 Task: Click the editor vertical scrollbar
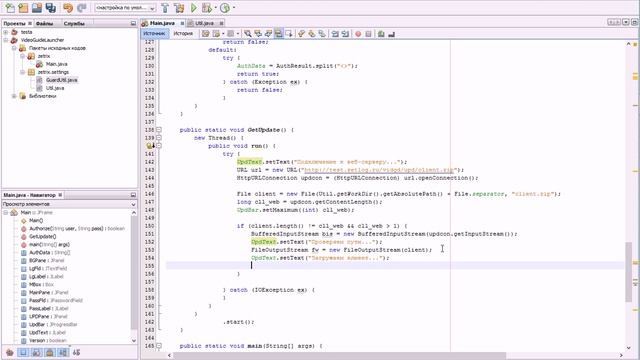pyautogui.click(x=629, y=271)
